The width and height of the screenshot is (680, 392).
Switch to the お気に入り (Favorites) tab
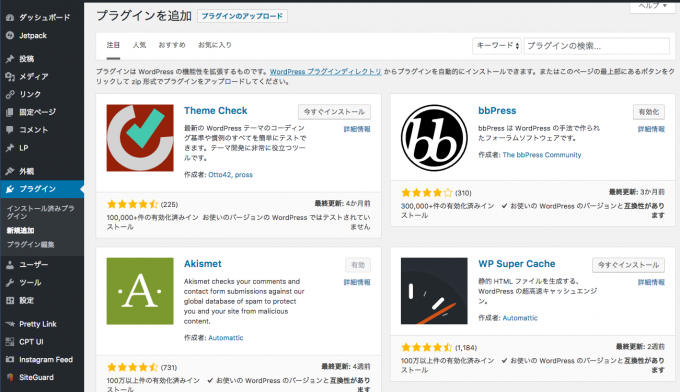pos(215,45)
